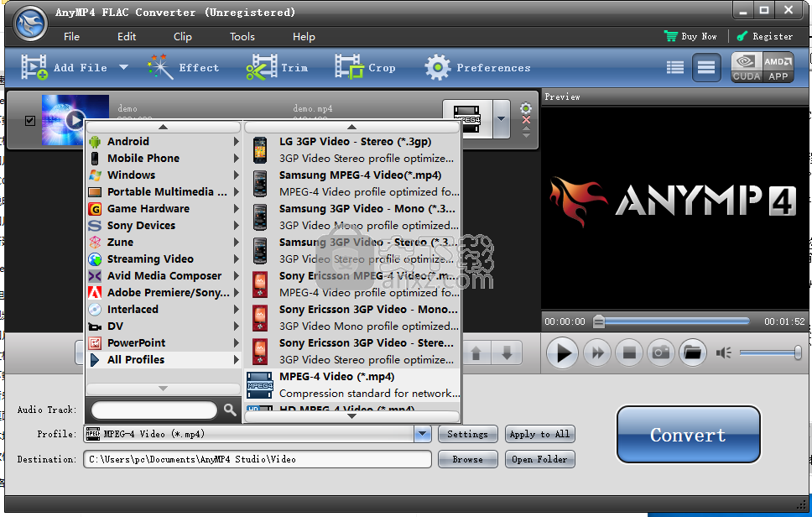812x517 pixels.
Task: Click fast forward in preview controls
Action: click(x=597, y=352)
